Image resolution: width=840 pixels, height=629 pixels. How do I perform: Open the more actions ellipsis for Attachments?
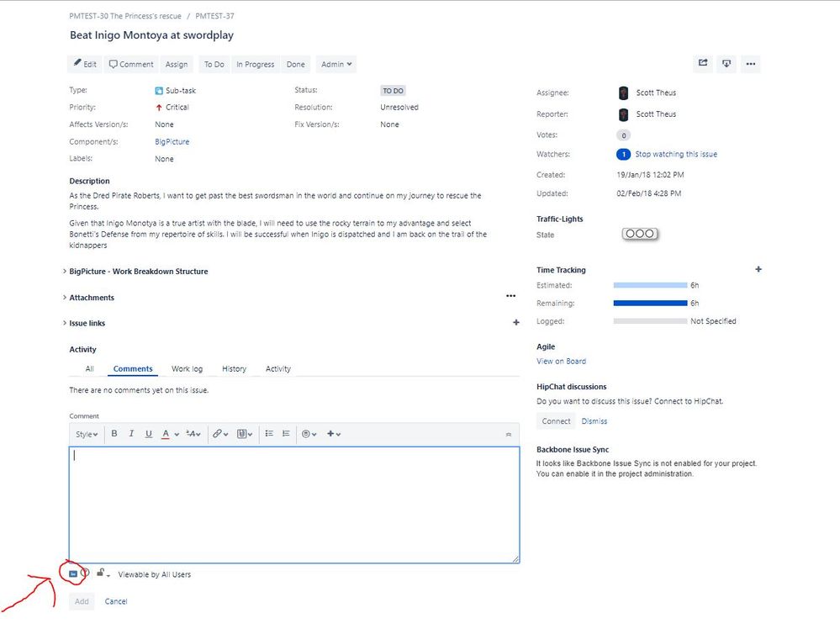coord(511,296)
